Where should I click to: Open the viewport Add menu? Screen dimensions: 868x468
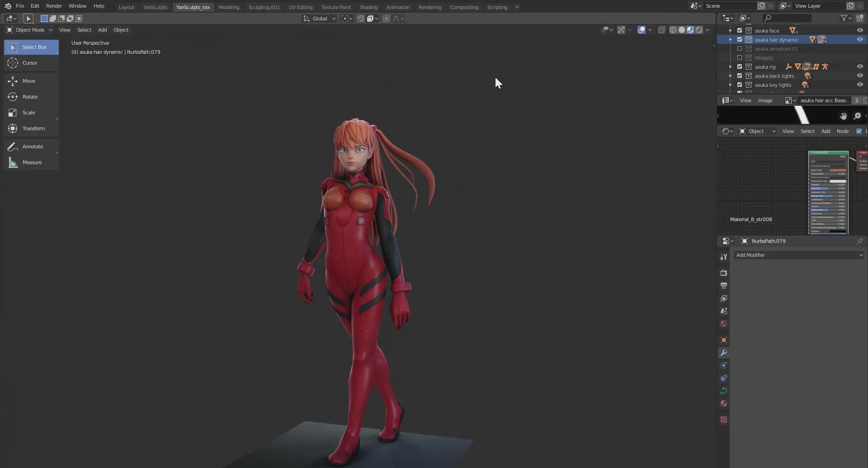[x=103, y=30]
